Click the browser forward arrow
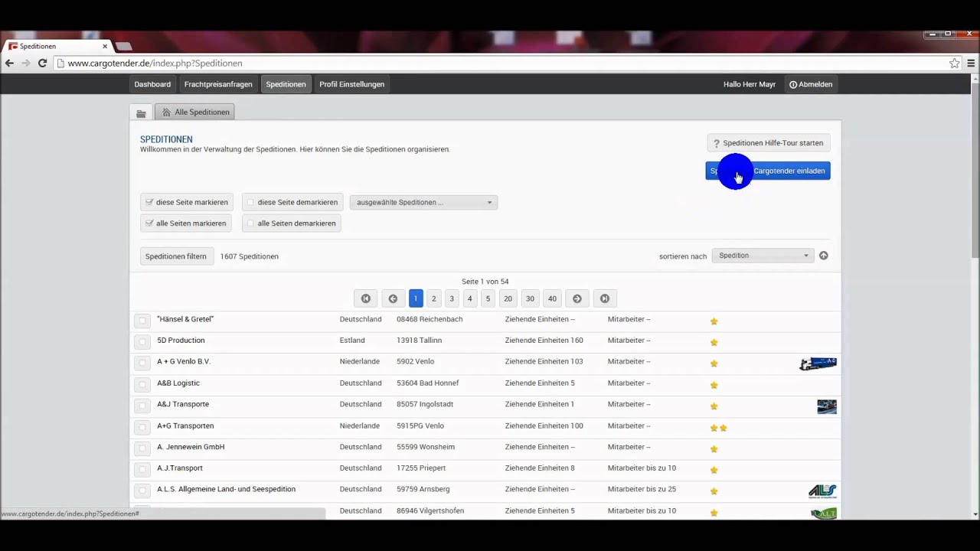Screen dimensions: 980x551 [x=26, y=64]
